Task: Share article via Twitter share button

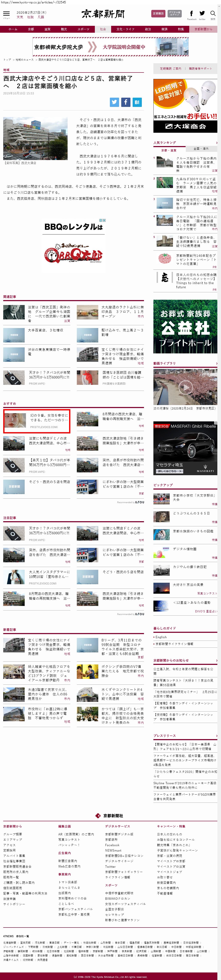Action: point(114,102)
